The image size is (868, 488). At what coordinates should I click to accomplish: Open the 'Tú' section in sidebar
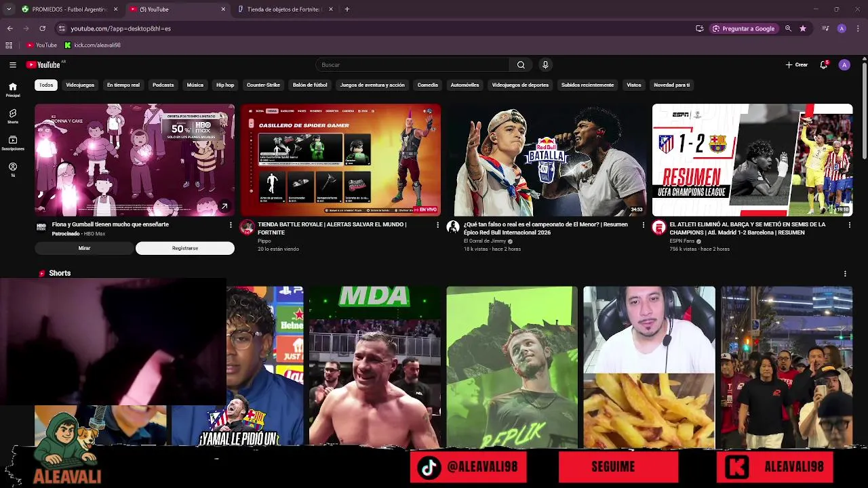[13, 169]
